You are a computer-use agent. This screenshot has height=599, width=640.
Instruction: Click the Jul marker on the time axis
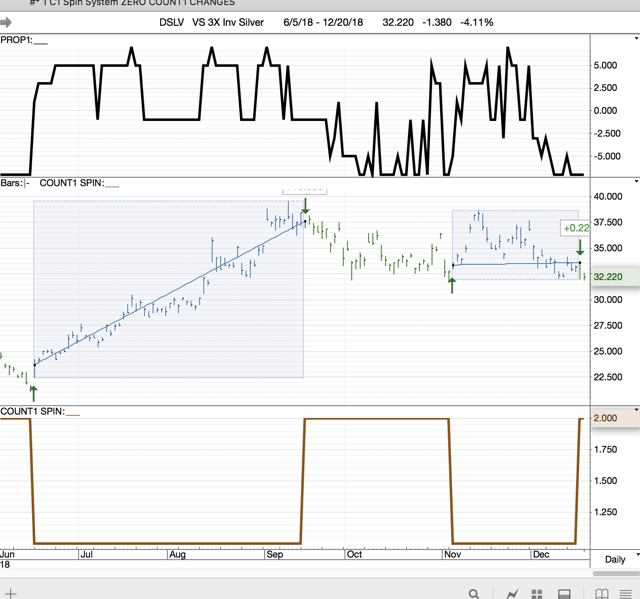click(87, 555)
